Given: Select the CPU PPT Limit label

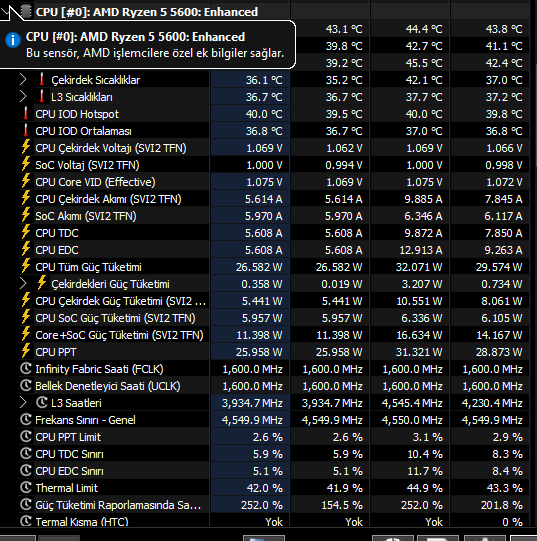Looking at the screenshot, I should (68, 437).
